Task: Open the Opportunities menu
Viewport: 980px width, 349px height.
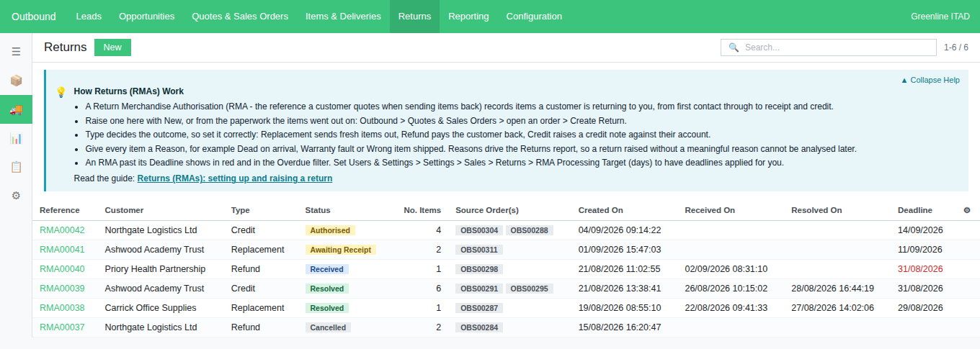Action: (147, 17)
